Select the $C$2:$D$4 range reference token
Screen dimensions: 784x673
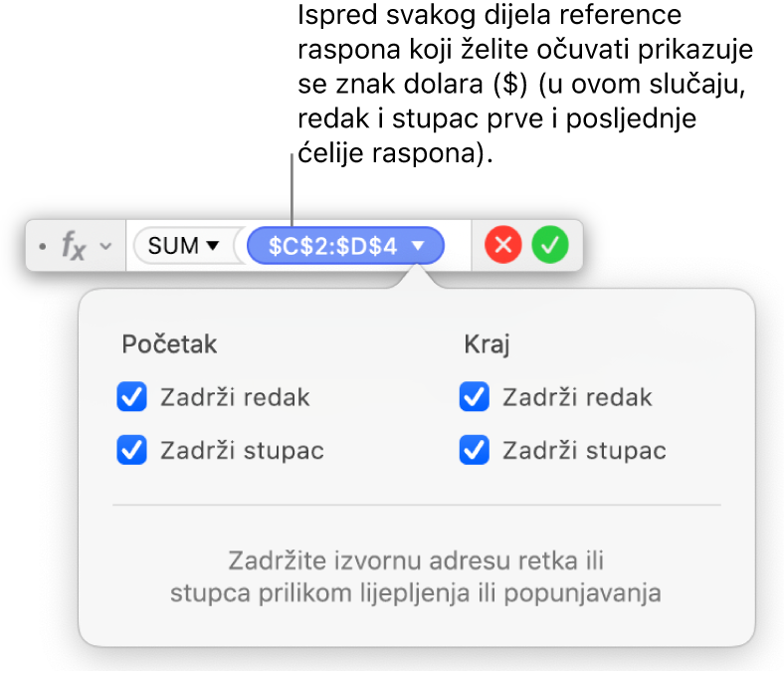(x=332, y=246)
